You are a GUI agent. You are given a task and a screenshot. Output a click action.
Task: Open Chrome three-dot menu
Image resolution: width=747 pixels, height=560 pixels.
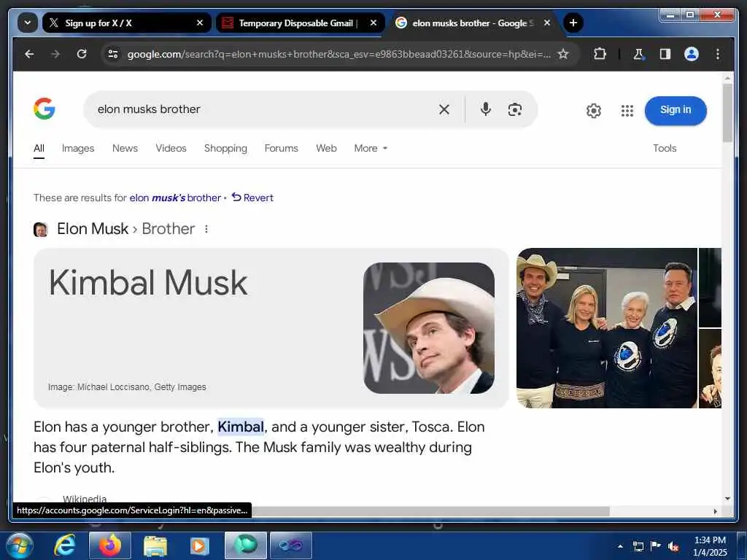coord(718,54)
